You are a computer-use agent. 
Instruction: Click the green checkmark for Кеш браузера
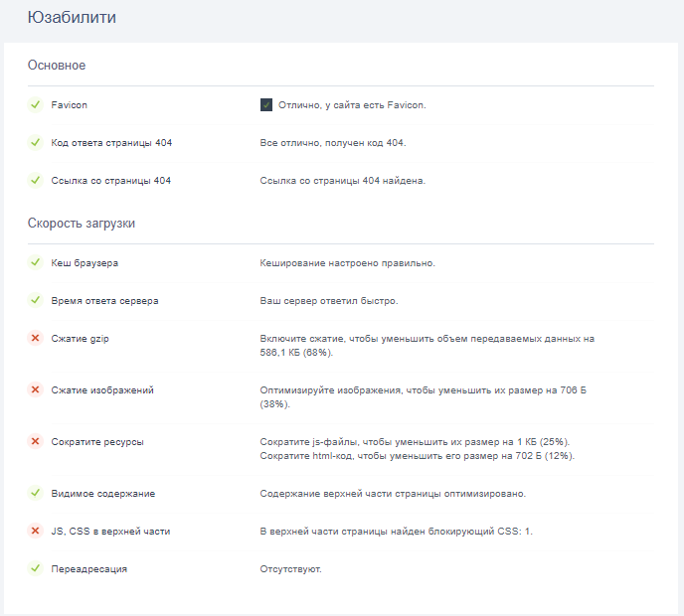click(x=35, y=262)
